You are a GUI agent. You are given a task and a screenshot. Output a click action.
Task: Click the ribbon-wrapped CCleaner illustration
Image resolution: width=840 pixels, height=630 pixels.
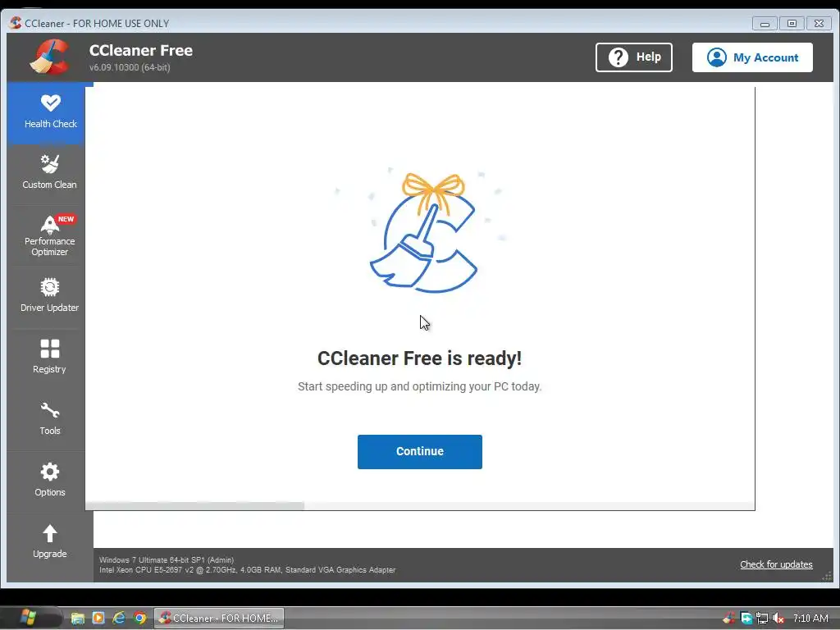click(424, 232)
